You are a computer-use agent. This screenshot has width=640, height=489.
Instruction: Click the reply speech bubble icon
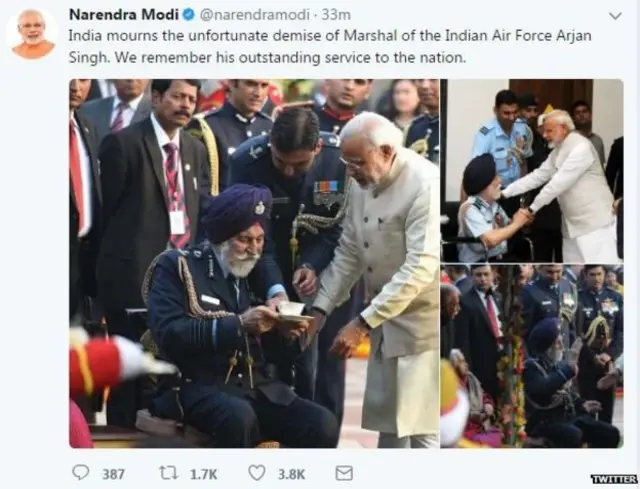click(x=80, y=473)
